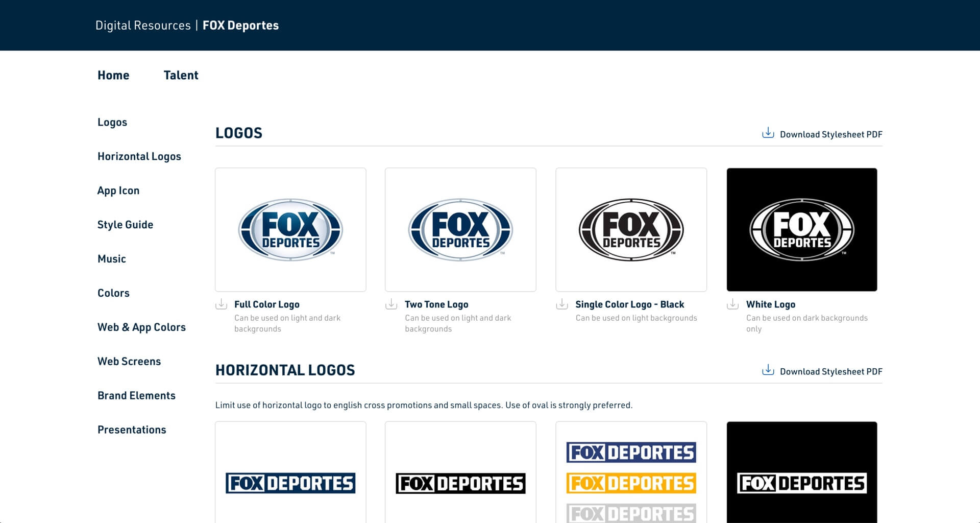The height and width of the screenshot is (523, 980).
Task: Open the white horizontal logo thumbnail on black
Action: click(x=802, y=472)
